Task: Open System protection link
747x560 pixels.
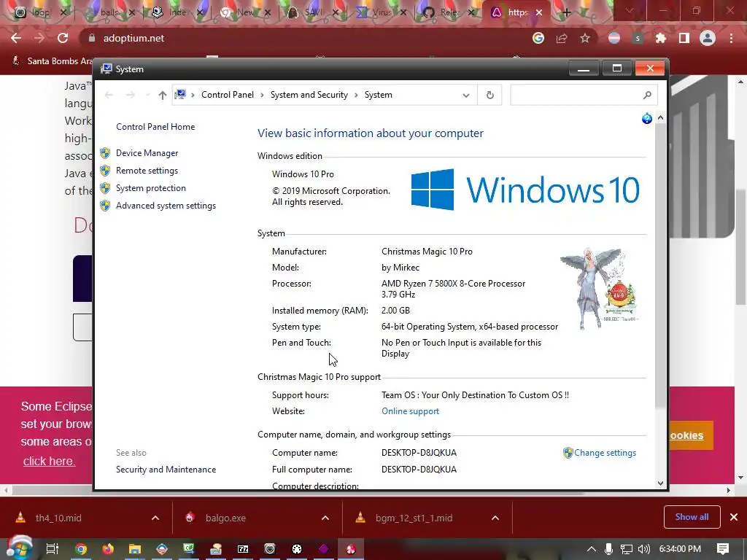Action: [150, 188]
